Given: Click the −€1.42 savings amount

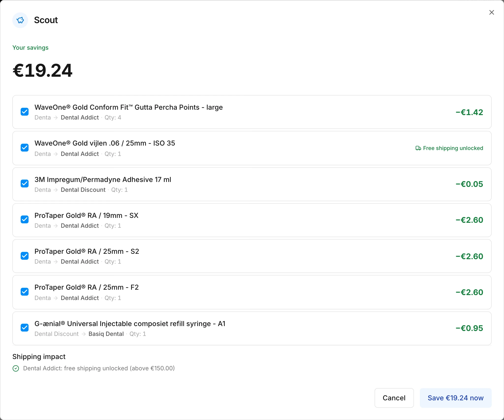Looking at the screenshot, I should coord(469,112).
